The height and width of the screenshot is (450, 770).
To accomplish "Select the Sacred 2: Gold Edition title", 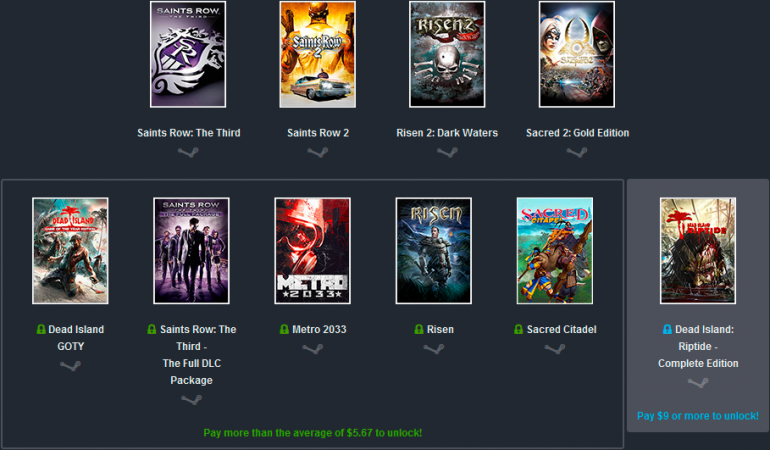I will (x=578, y=133).
